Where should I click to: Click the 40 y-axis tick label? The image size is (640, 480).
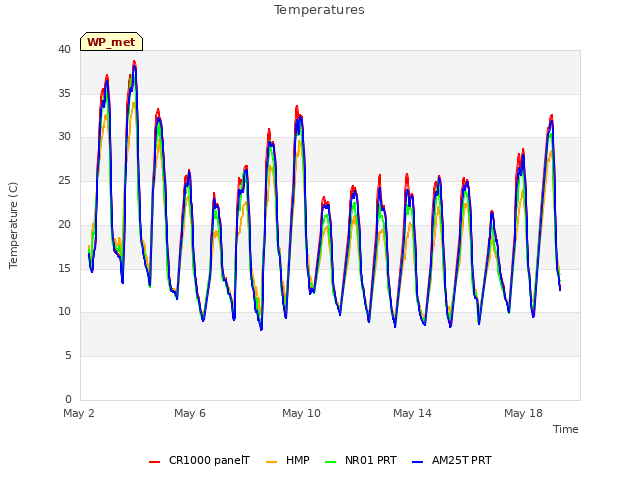point(64,50)
